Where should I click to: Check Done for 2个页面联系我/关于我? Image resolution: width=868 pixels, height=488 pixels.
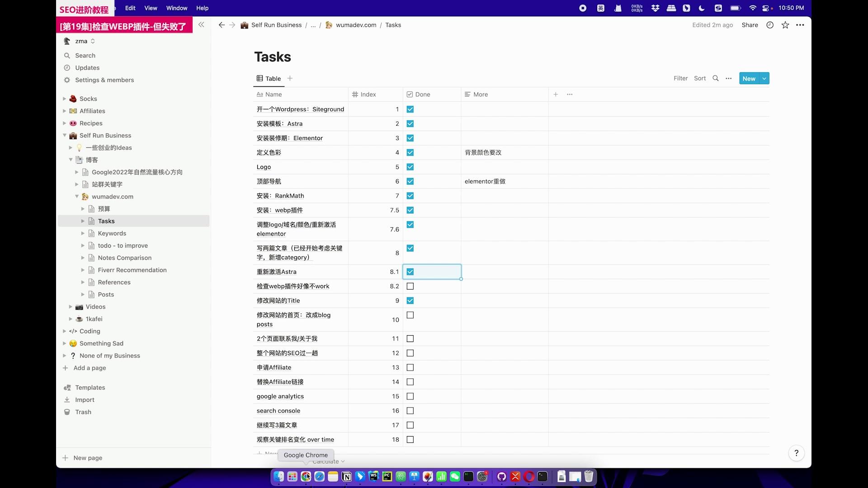[410, 338]
